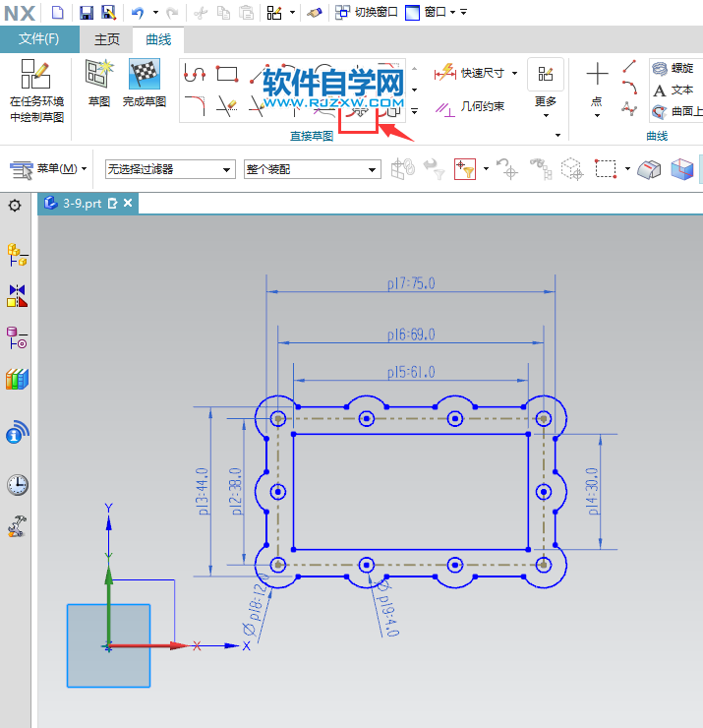Click the 切换窗口 switch window button
The height and width of the screenshot is (728, 703).
pos(367,13)
